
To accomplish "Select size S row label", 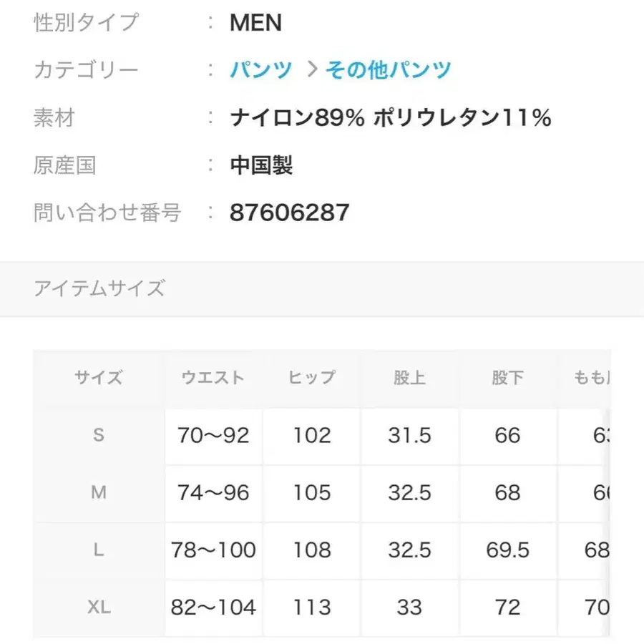I will 98,436.
